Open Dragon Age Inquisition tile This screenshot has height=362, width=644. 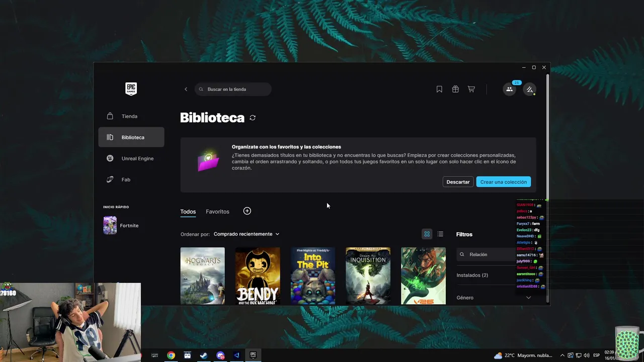[368, 276]
